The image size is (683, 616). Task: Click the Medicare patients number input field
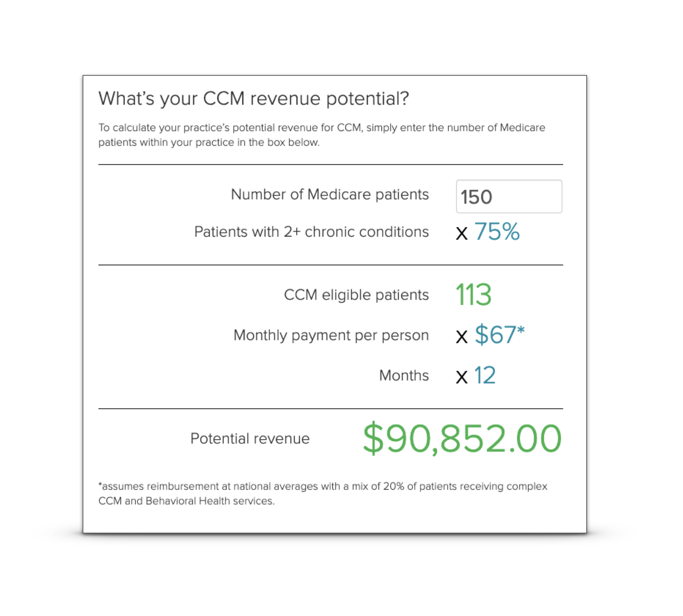509,197
